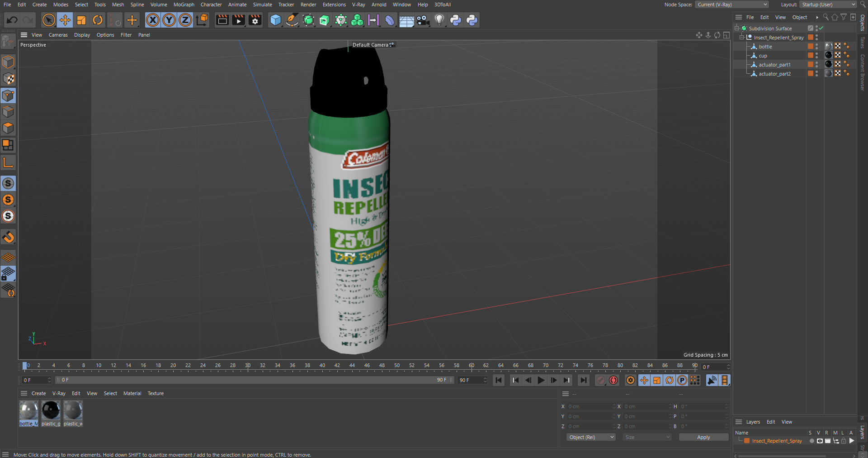Toggle Enable Snap magnet icon
Viewport: 868px width, 458px height.
click(8, 237)
